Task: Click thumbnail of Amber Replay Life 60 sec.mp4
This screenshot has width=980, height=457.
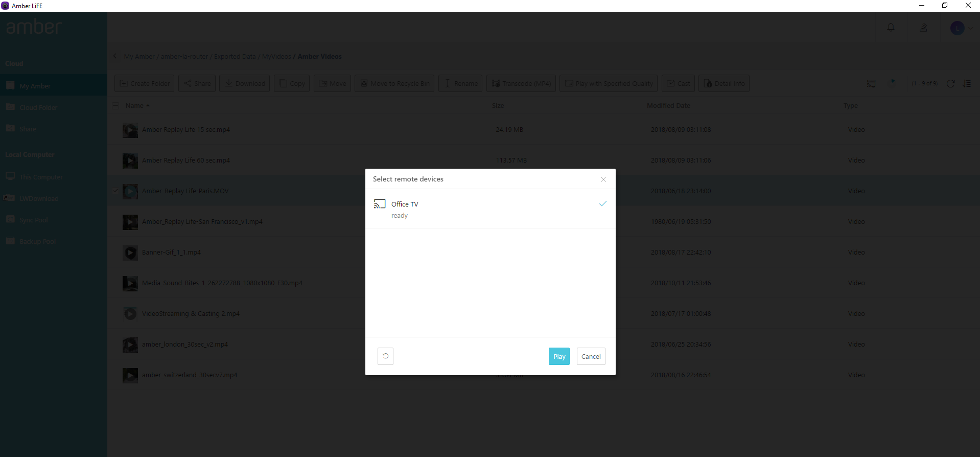Action: tap(130, 161)
